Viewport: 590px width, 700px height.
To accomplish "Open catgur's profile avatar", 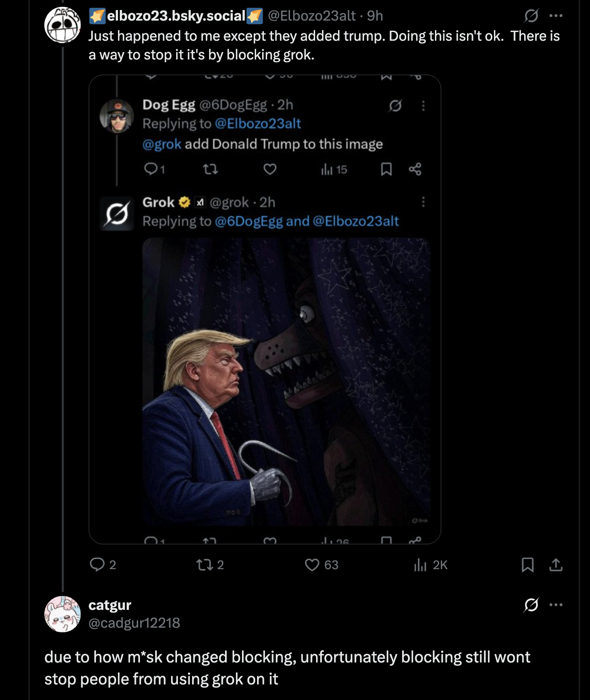I will pyautogui.click(x=63, y=614).
